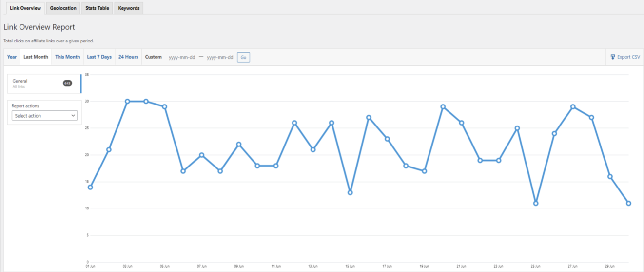
Task: Click the 07 Jun data point at 20
Action: [x=201, y=155]
